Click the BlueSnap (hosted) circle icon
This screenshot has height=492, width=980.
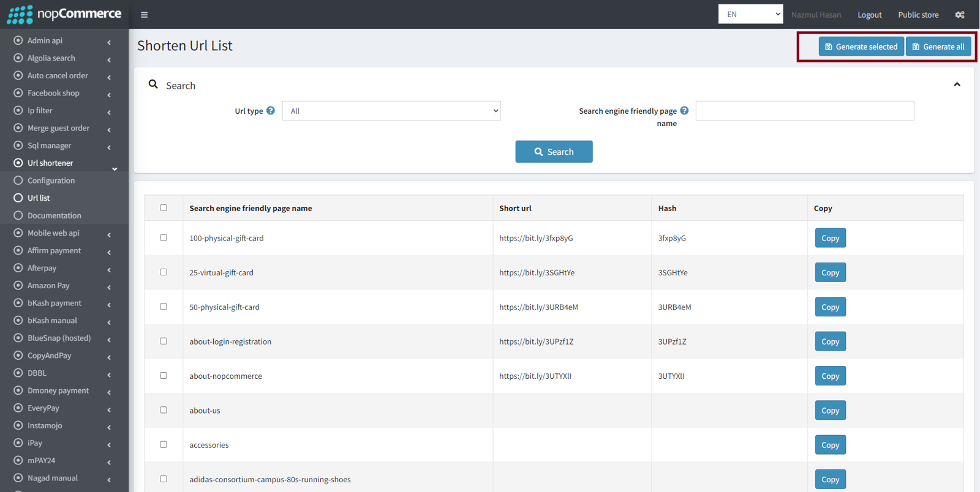tap(18, 338)
